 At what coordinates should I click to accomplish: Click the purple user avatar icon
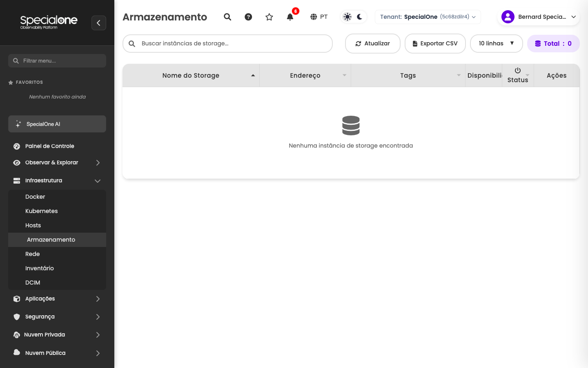point(508,17)
